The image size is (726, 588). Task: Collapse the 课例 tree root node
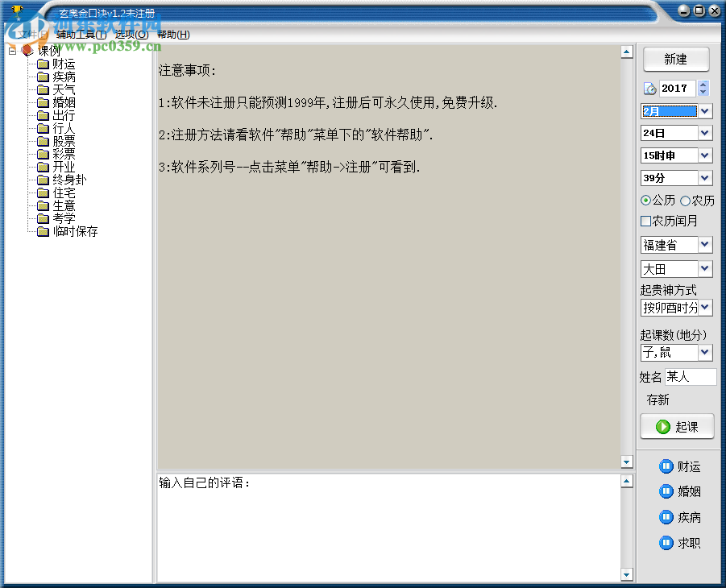coord(11,49)
